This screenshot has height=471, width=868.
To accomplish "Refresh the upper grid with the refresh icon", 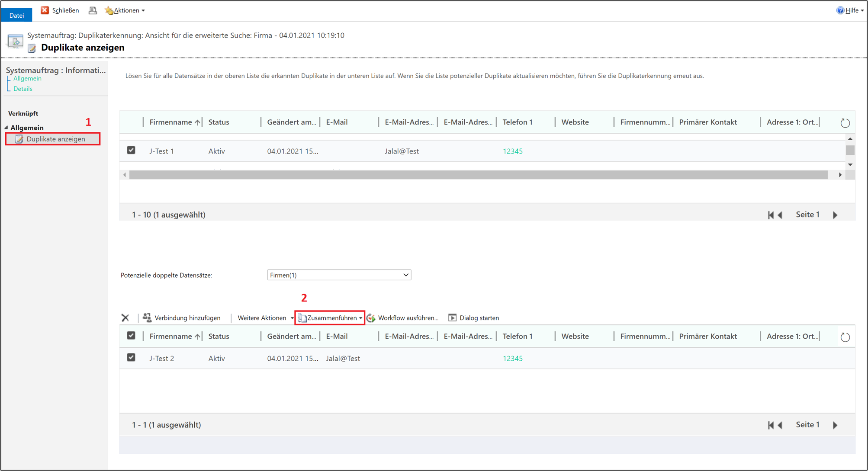I will (x=845, y=123).
